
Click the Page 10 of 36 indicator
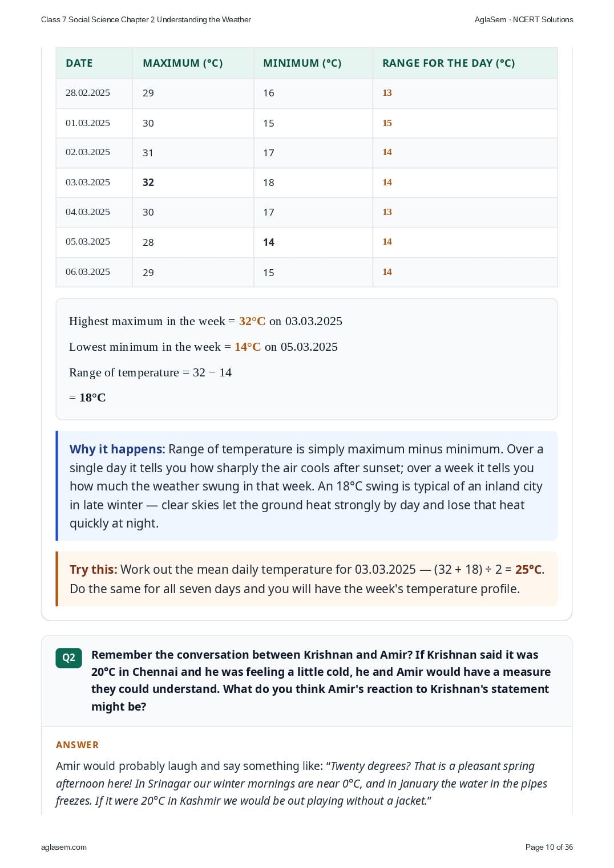tap(549, 847)
